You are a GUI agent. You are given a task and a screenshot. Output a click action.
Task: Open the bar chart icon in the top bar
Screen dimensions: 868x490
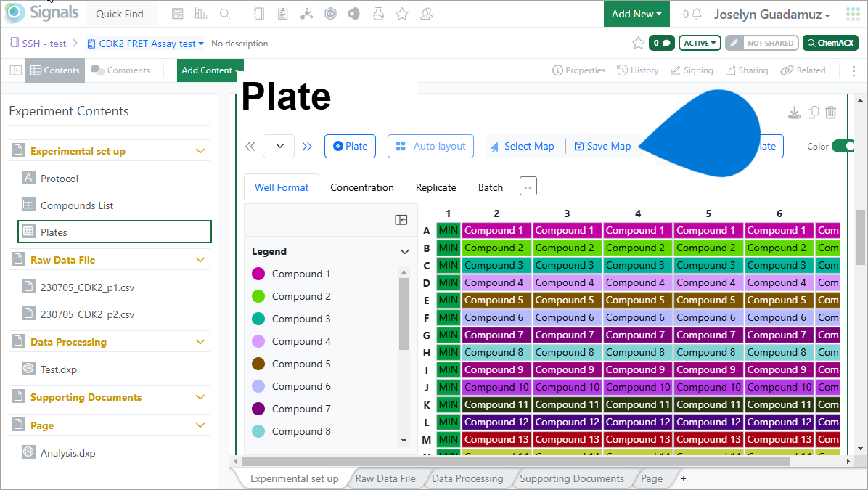click(x=201, y=14)
